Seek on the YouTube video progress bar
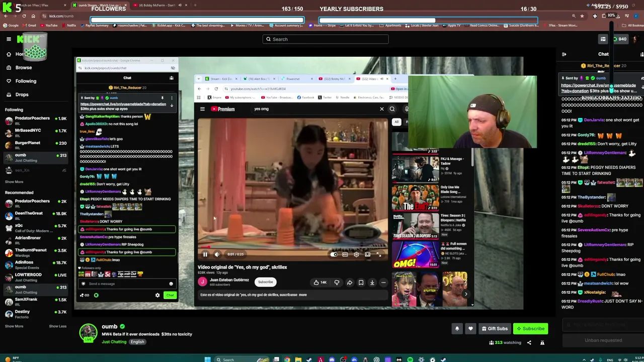Image resolution: width=644 pixels, height=362 pixels. (x=293, y=248)
